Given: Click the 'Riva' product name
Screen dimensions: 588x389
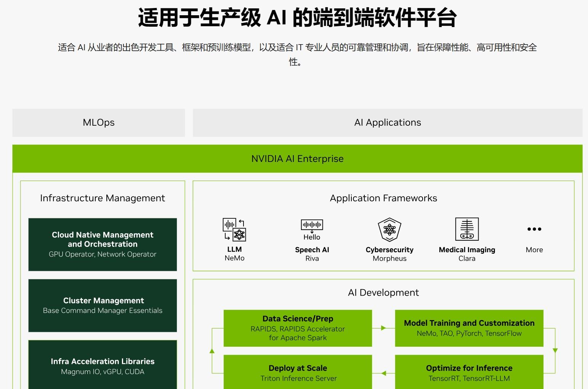Looking at the screenshot, I should point(312,259).
